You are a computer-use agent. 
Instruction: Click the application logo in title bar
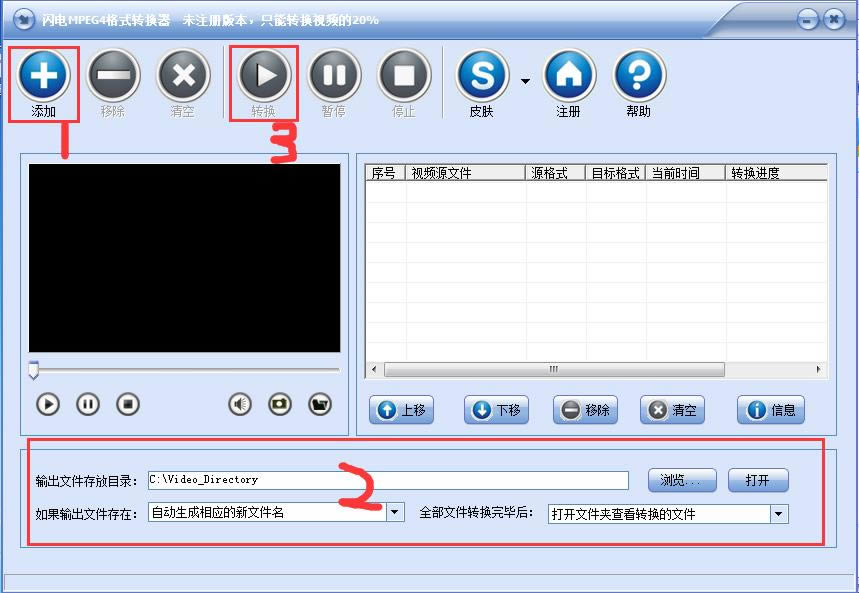pos(24,20)
